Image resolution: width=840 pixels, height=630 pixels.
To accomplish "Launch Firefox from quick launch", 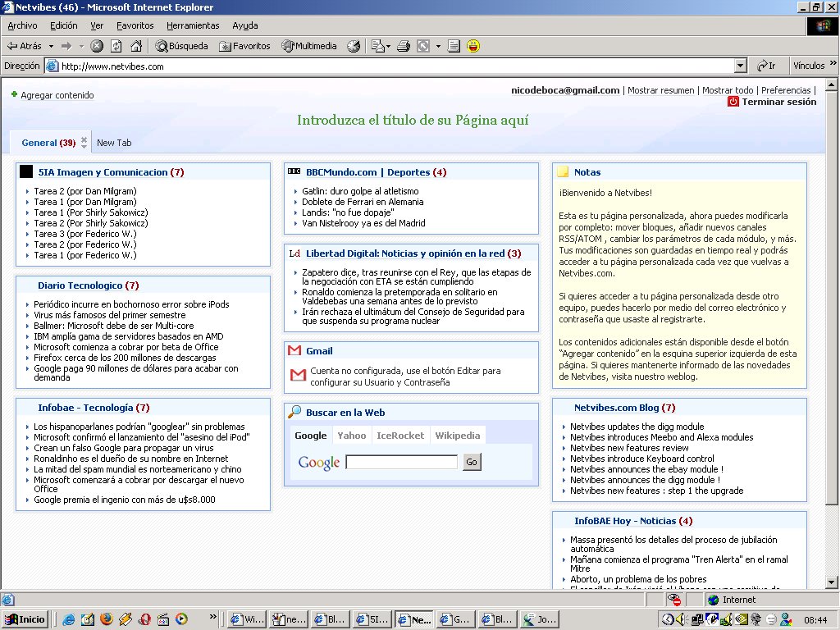I will pyautogui.click(x=106, y=619).
